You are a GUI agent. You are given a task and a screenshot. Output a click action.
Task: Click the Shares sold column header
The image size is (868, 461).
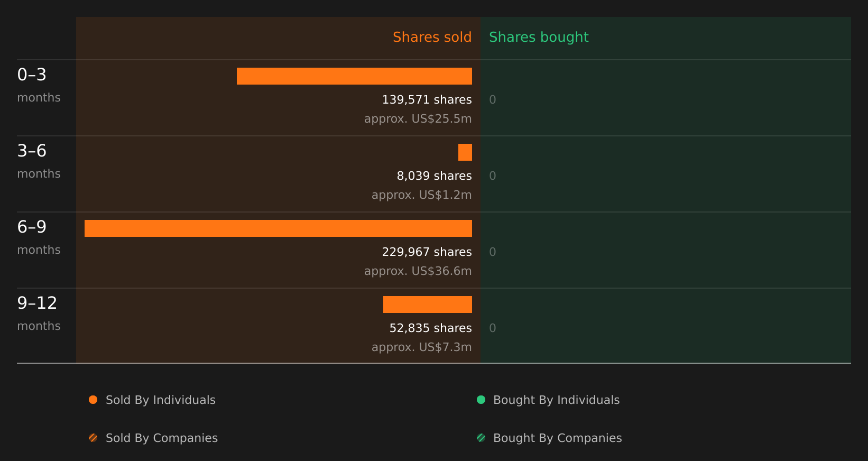(432, 37)
